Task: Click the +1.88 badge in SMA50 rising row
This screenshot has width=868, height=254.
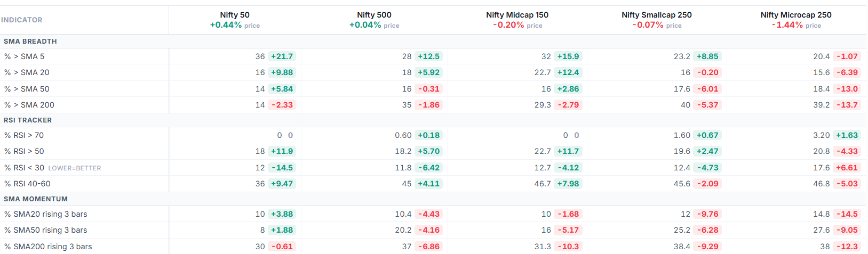Action: click(282, 230)
